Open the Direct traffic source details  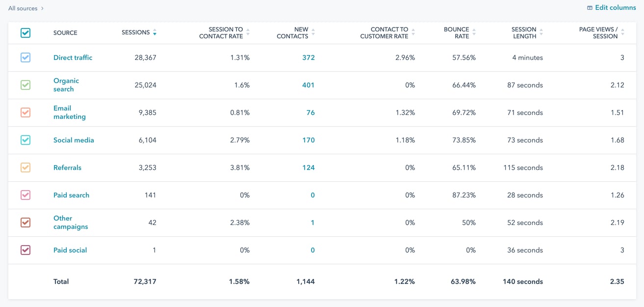pyautogui.click(x=73, y=57)
